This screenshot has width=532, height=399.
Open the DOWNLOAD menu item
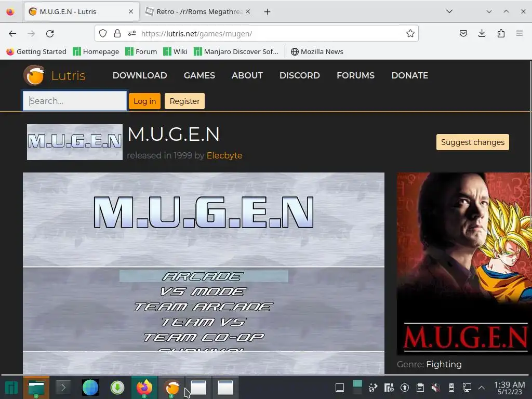tap(140, 75)
